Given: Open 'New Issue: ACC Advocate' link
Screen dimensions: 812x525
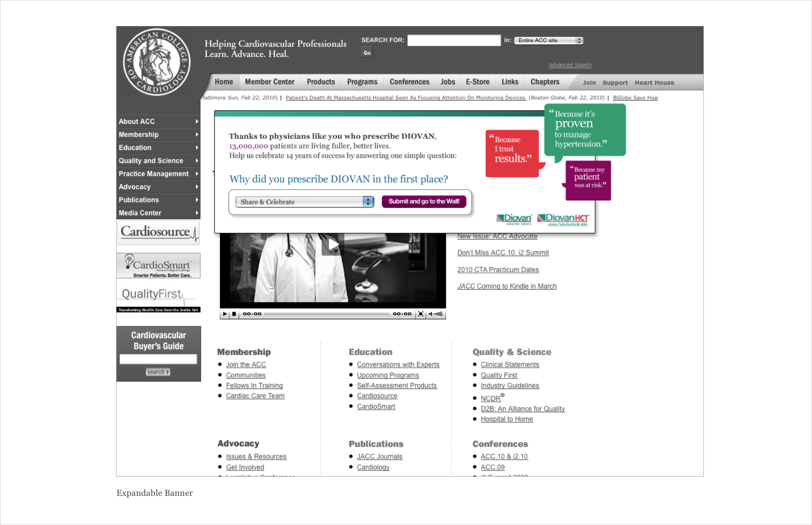Looking at the screenshot, I should tap(497, 236).
